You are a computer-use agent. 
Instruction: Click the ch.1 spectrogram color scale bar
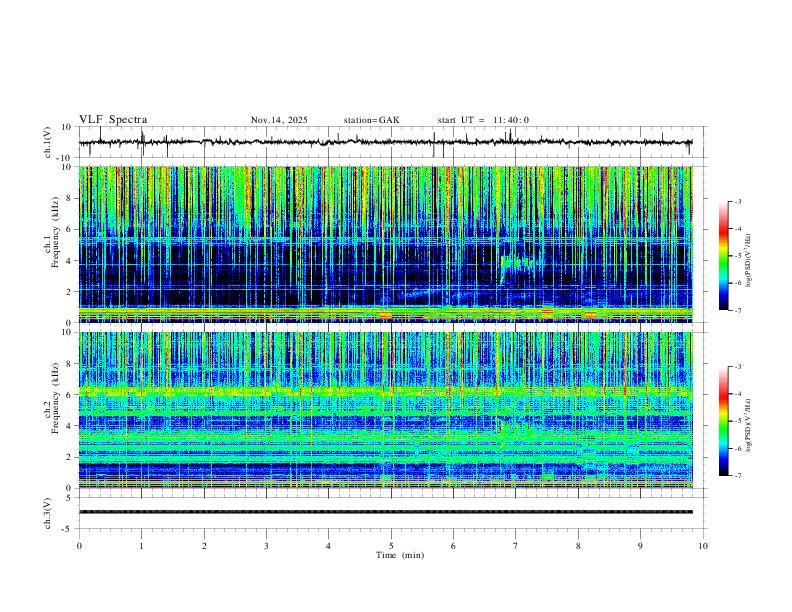pyautogui.click(x=724, y=256)
